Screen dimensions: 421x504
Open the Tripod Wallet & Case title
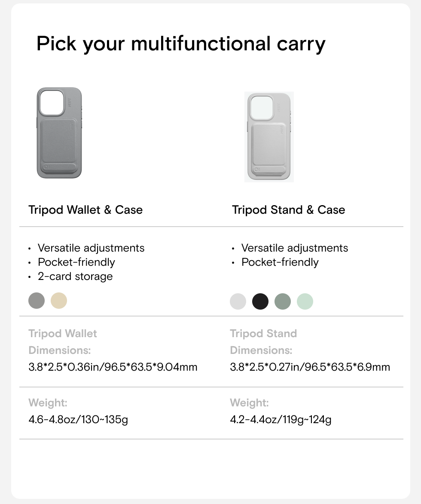pyautogui.click(x=85, y=210)
